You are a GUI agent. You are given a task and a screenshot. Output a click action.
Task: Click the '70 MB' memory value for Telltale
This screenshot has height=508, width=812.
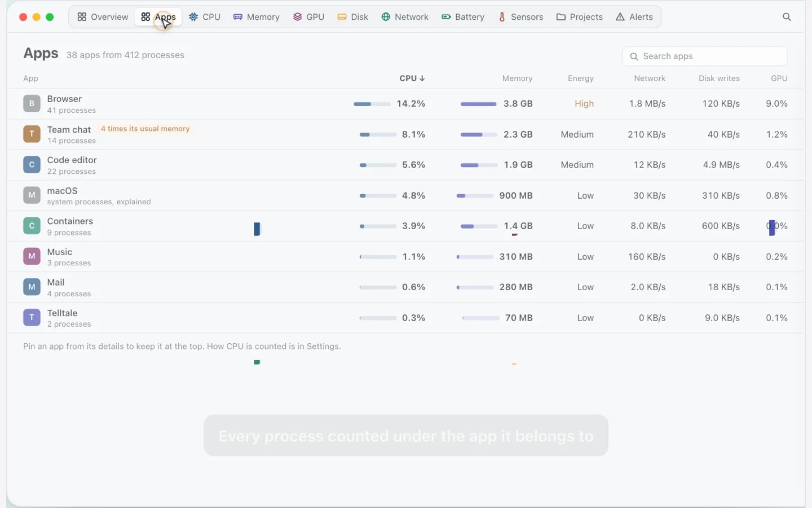[x=519, y=318]
